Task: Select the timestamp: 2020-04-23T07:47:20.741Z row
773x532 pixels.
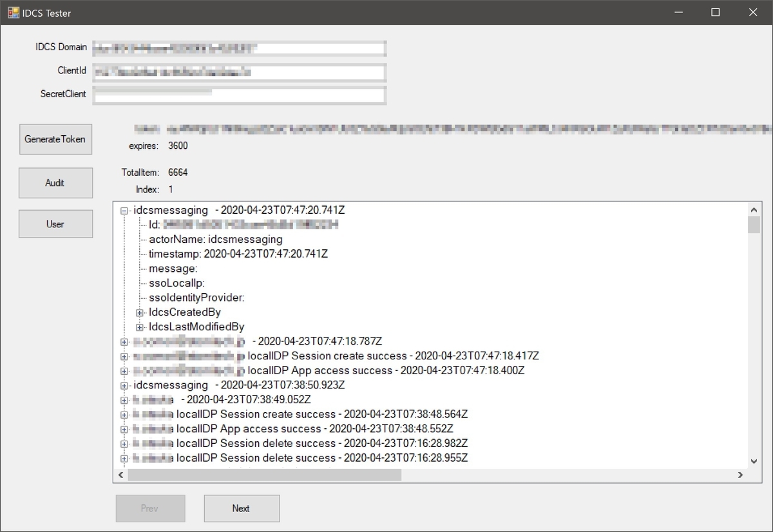Action: pyautogui.click(x=238, y=254)
